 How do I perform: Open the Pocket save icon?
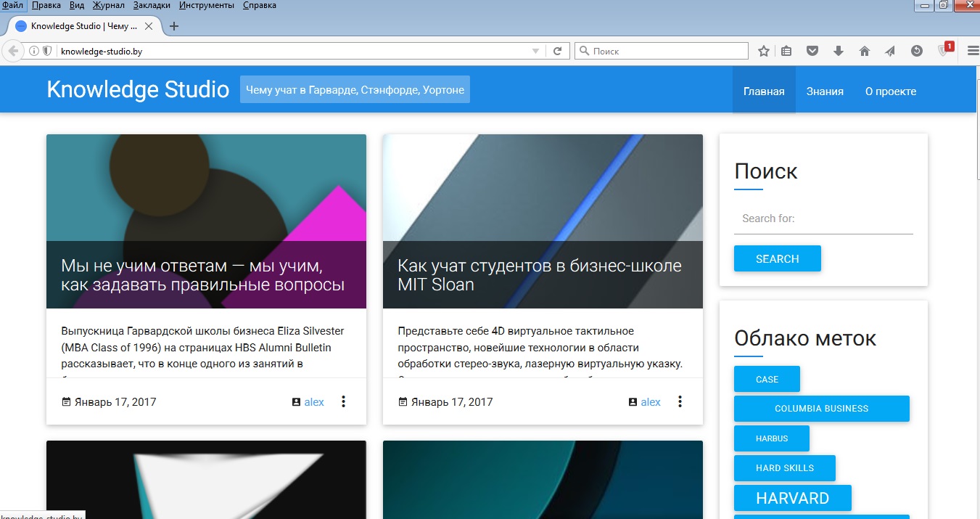[813, 51]
